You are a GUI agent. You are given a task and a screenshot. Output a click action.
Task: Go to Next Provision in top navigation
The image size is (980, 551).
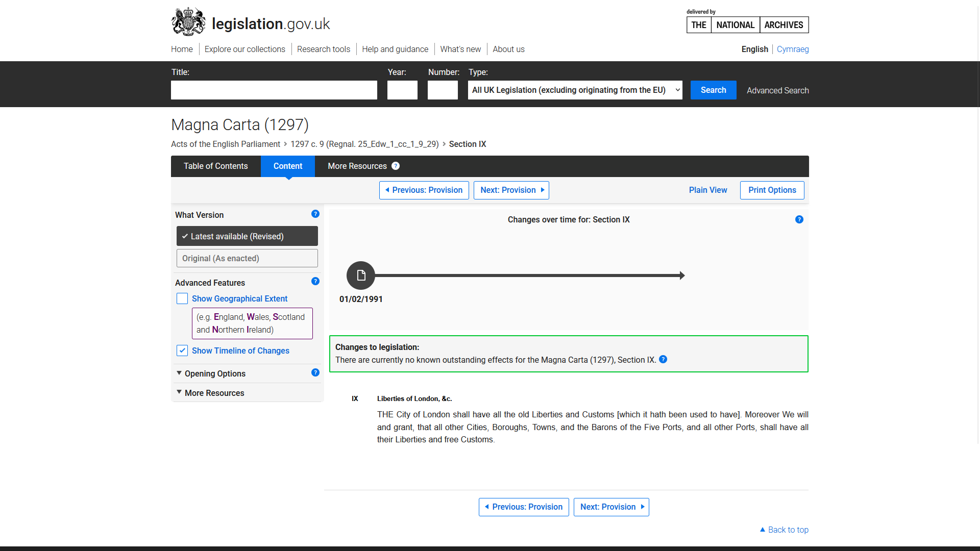[x=511, y=190]
